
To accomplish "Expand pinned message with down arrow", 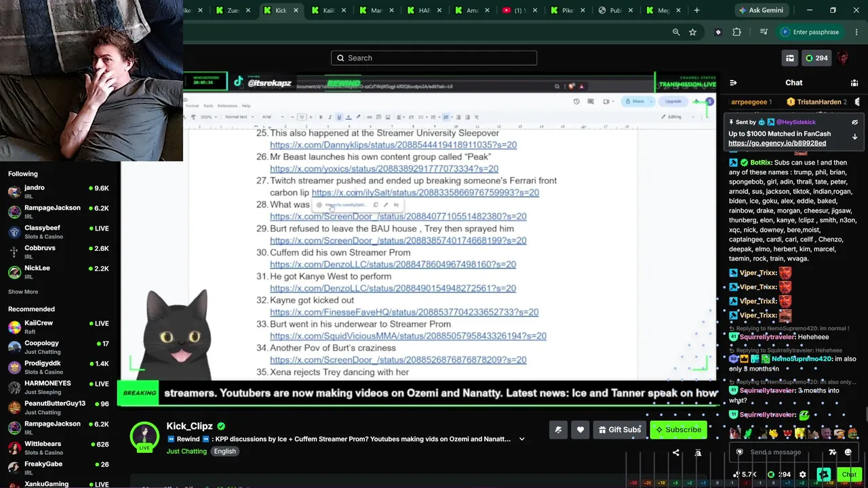I will coord(854,136).
